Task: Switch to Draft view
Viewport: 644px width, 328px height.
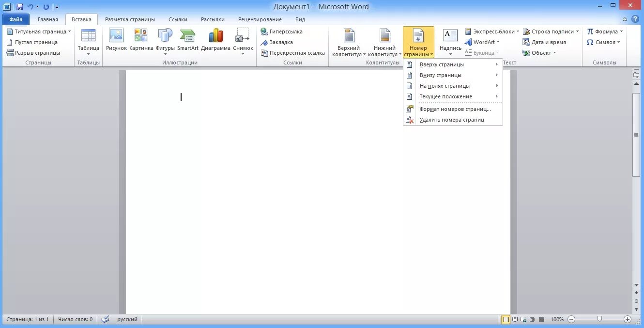Action: pyautogui.click(x=541, y=319)
